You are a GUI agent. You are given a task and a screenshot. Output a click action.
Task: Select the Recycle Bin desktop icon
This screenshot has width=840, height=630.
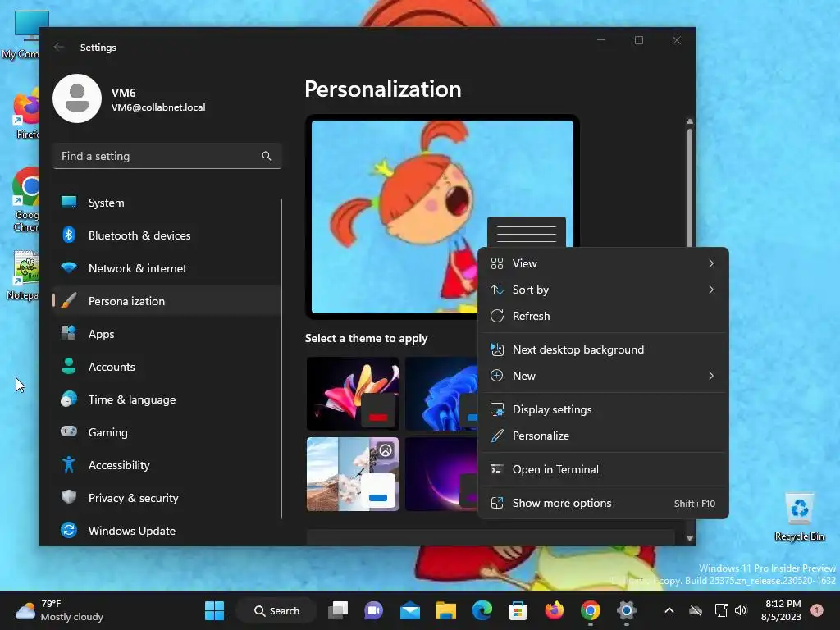tap(799, 517)
